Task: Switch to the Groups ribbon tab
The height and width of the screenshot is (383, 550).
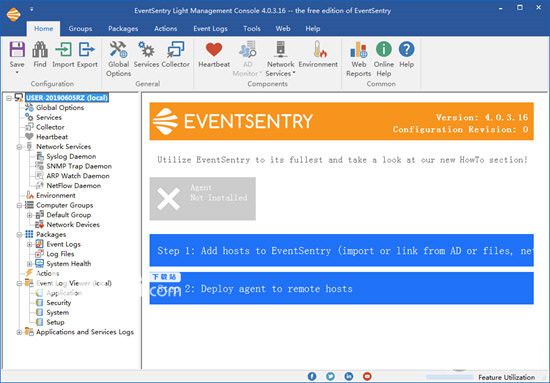Action: [x=80, y=29]
